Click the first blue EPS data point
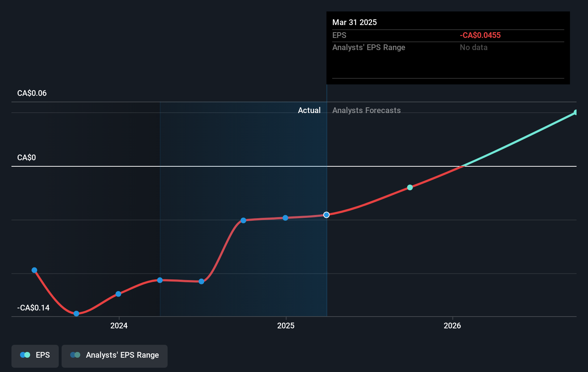The image size is (588, 372). pyautogui.click(x=34, y=270)
